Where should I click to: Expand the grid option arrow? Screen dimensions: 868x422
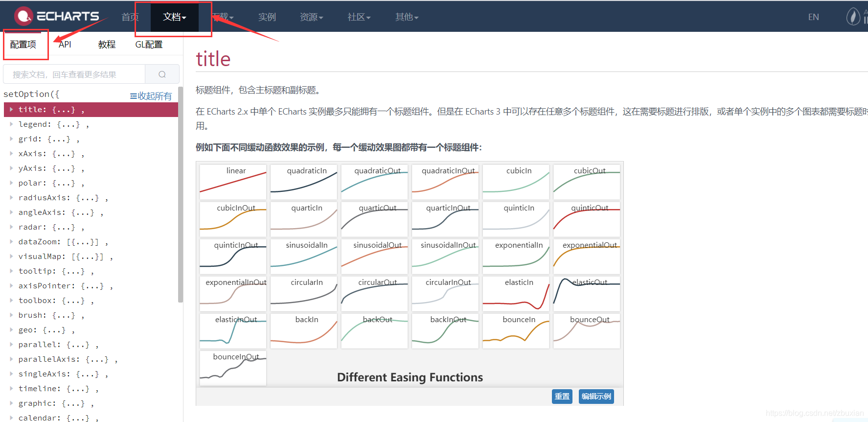click(11, 139)
